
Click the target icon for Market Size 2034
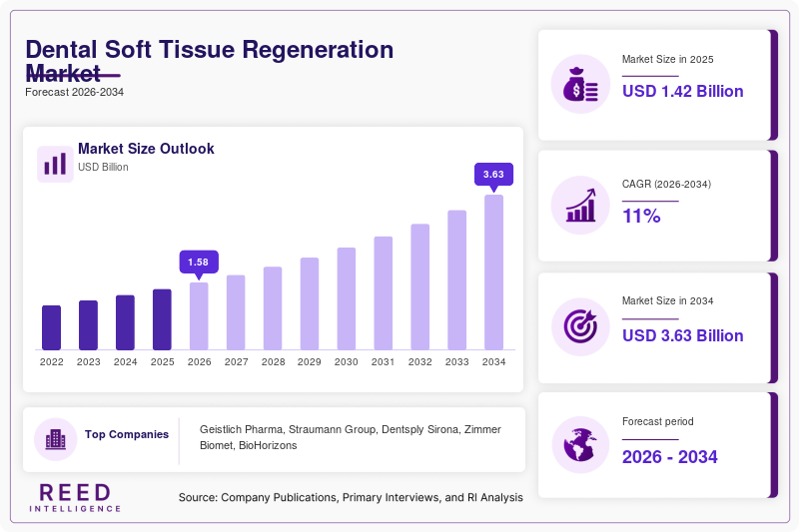(580, 326)
